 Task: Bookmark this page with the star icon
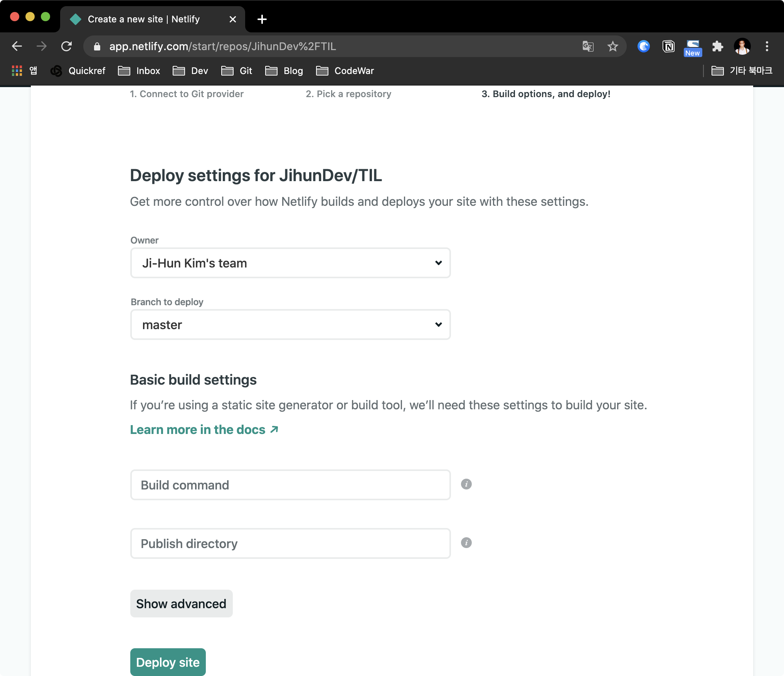click(612, 47)
